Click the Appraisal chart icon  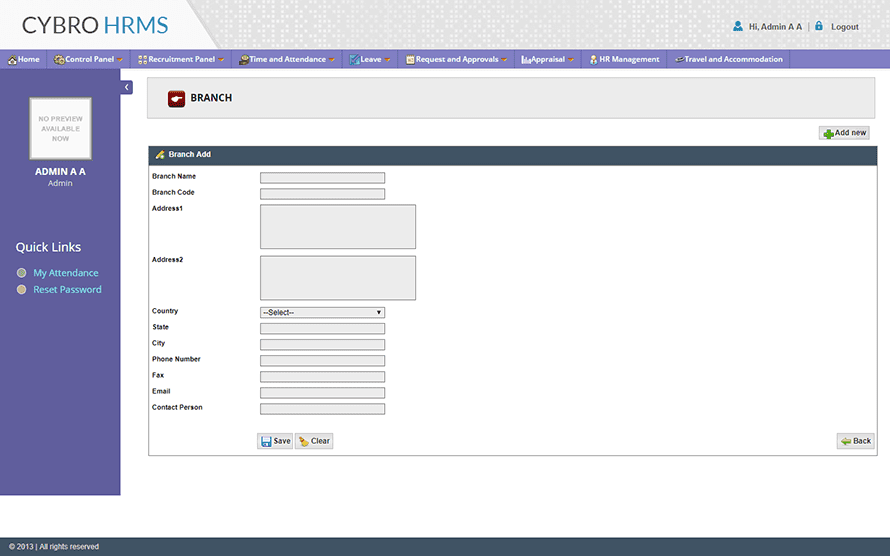tap(526, 60)
